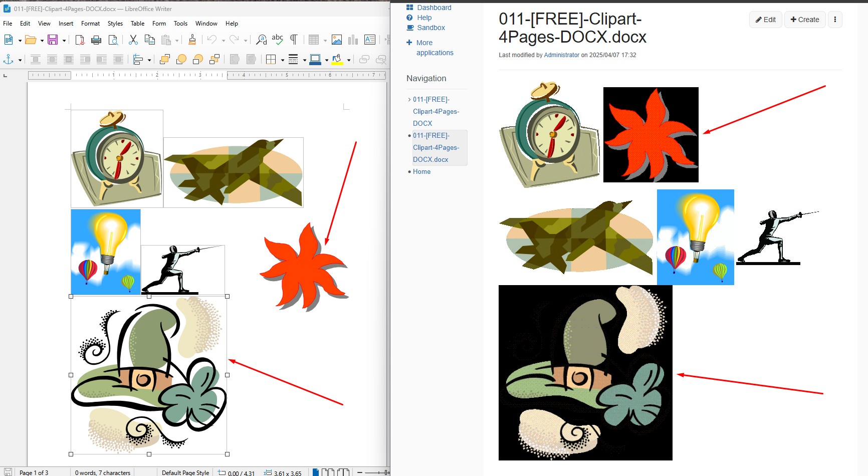Switch to single-page view in status bar
Image resolution: width=868 pixels, height=476 pixels.
(x=316, y=472)
